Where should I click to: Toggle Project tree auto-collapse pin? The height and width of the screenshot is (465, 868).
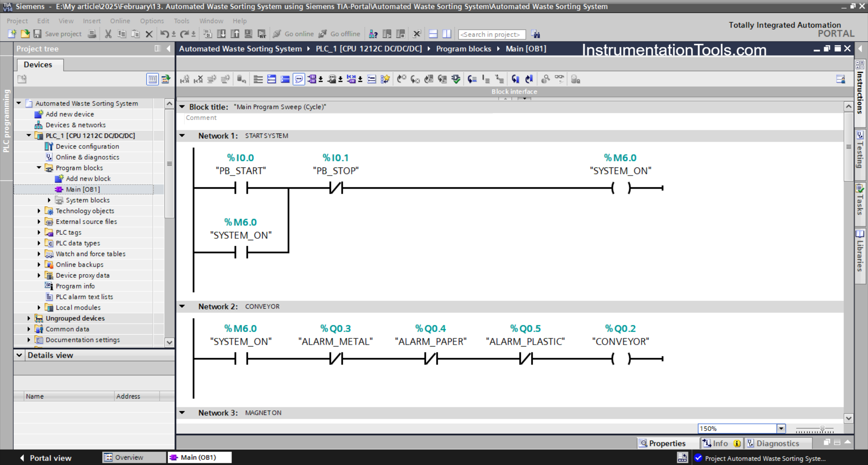tap(157, 48)
